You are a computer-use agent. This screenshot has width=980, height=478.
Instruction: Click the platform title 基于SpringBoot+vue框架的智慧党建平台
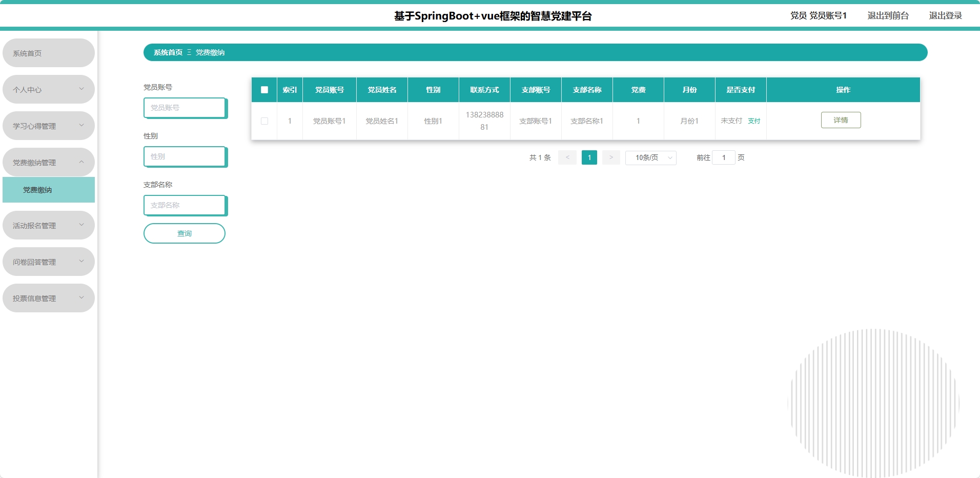click(493, 16)
